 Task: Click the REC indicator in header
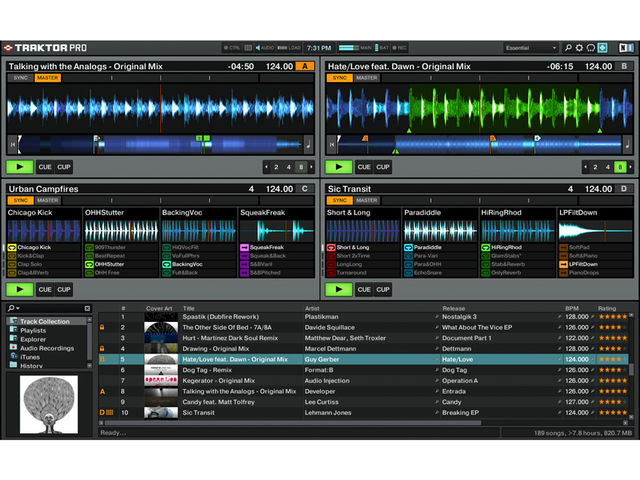pos(399,48)
